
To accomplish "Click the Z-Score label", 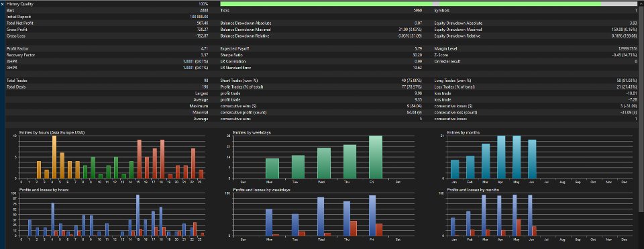I will point(441,55).
